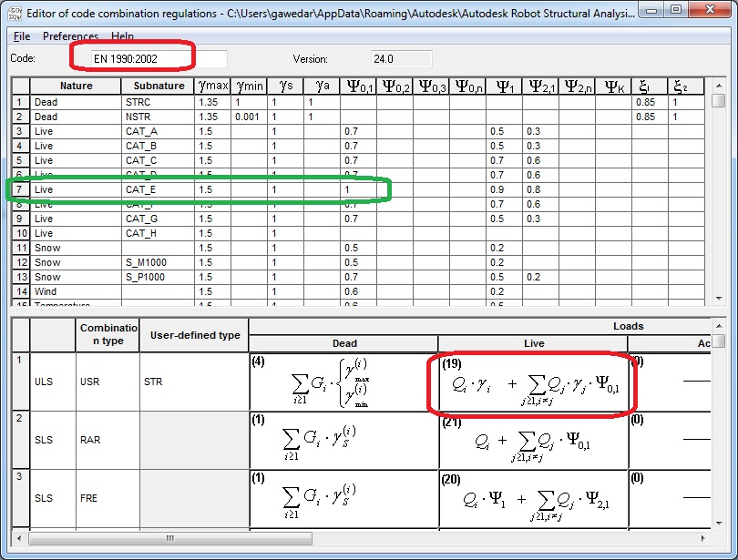Image resolution: width=738 pixels, height=560 pixels.
Task: Select the STR user-defined type cell
Action: pyautogui.click(x=194, y=382)
